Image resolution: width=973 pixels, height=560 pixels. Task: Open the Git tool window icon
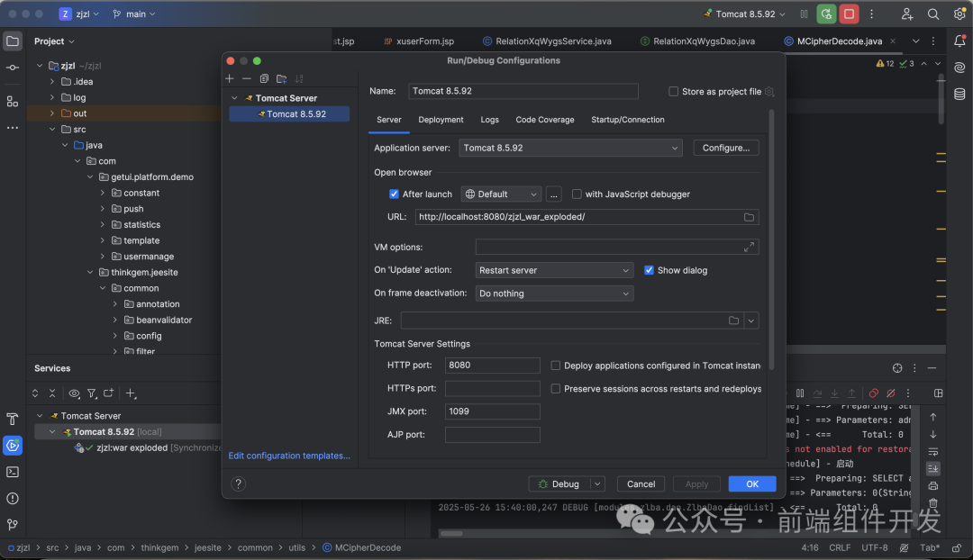click(13, 525)
